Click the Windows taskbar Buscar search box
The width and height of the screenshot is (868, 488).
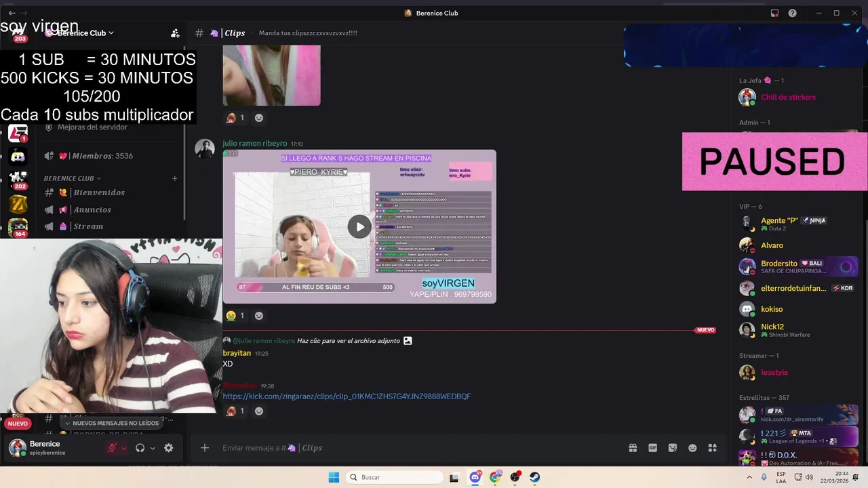394,477
